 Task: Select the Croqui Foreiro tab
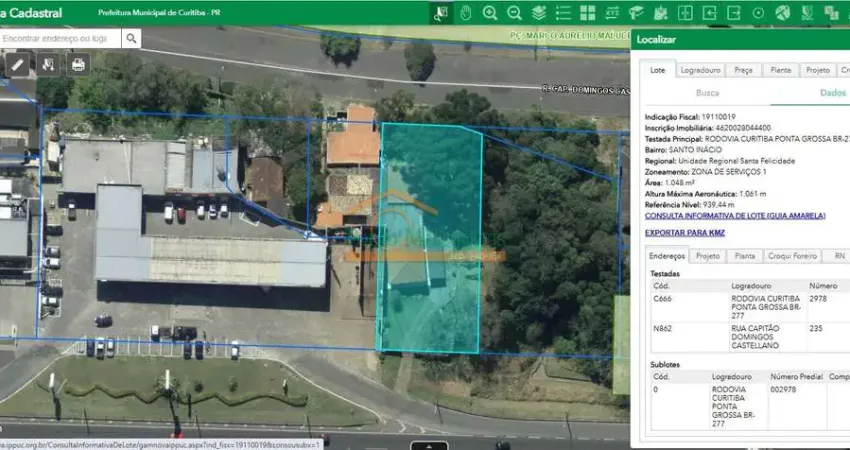(x=791, y=256)
